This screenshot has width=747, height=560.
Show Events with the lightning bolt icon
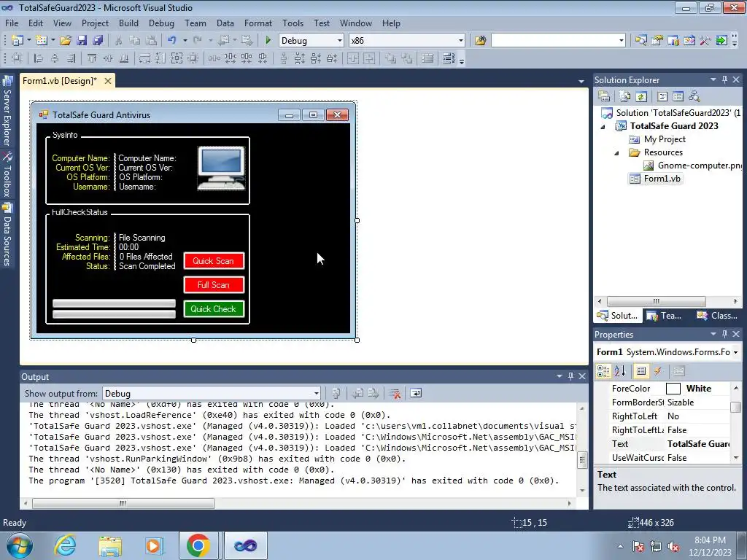[658, 371]
